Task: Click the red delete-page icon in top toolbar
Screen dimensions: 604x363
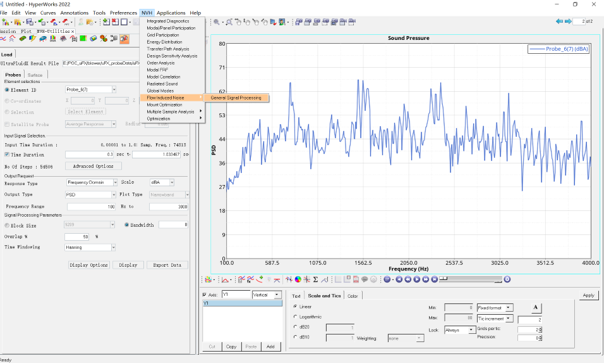Action: click(x=115, y=22)
